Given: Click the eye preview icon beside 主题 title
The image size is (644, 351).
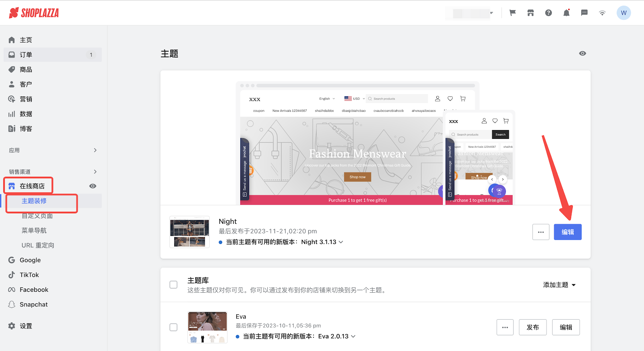Looking at the screenshot, I should [x=582, y=54].
